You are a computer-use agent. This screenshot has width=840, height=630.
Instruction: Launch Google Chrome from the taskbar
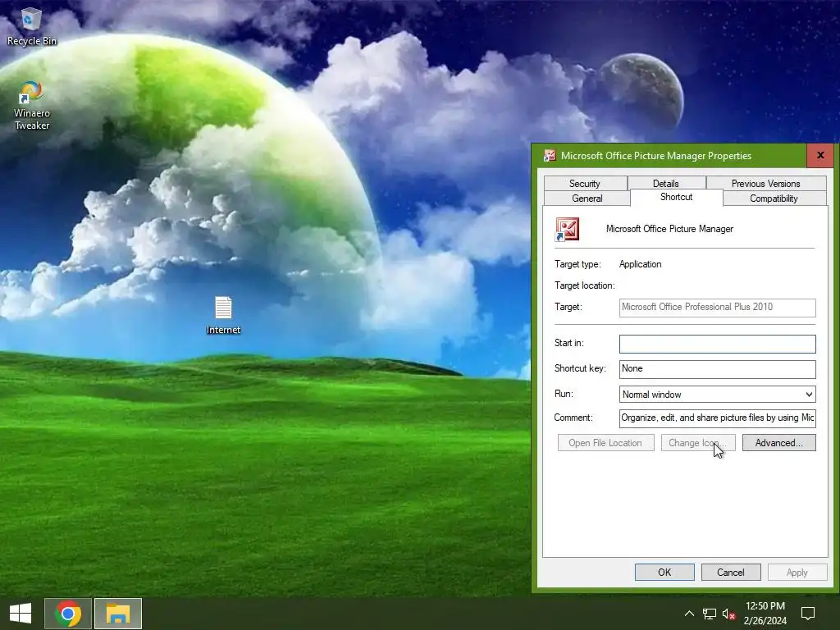68,614
